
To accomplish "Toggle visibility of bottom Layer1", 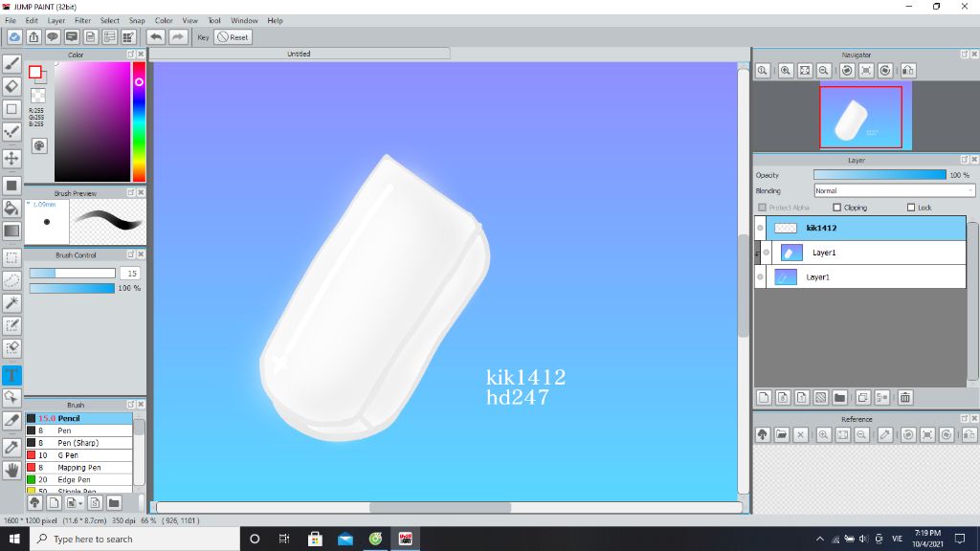I will tap(761, 276).
